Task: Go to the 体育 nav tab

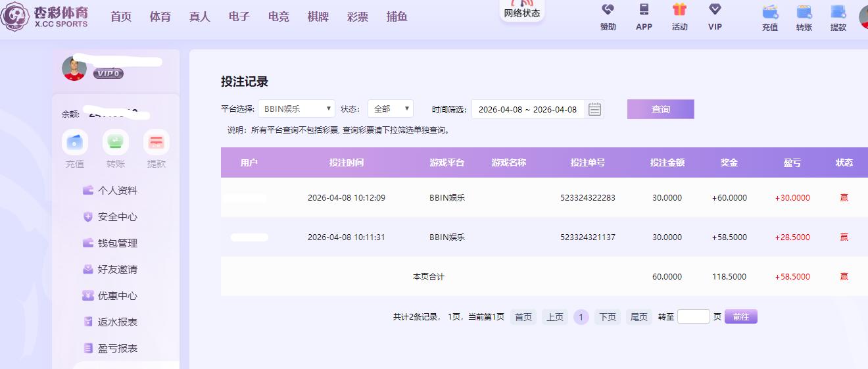Action: 160,16
